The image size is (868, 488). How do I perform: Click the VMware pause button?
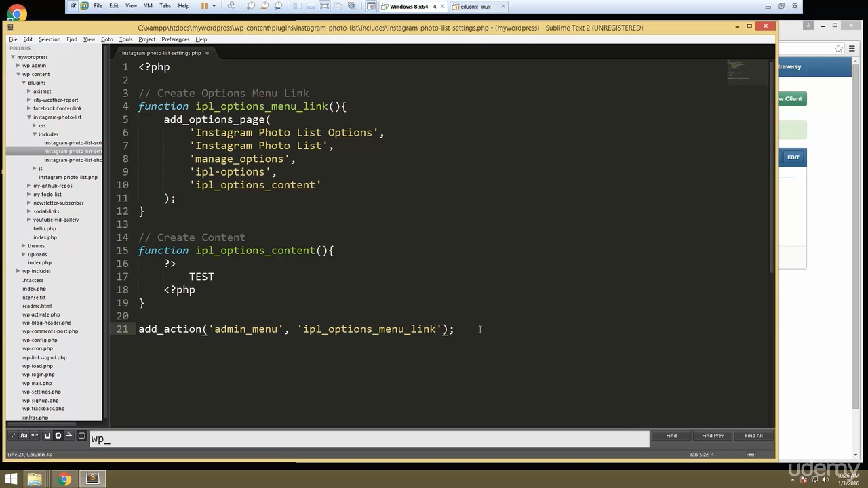point(204,6)
